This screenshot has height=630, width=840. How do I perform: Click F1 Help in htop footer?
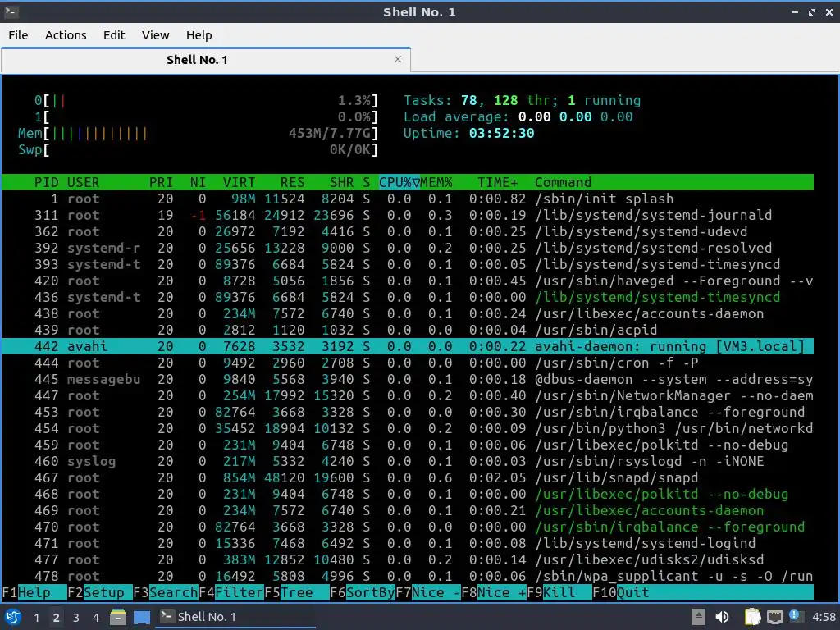(34, 592)
